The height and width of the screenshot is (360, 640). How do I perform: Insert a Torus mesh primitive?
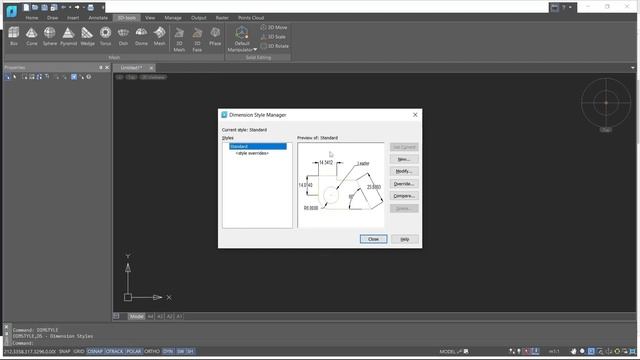click(x=105, y=36)
